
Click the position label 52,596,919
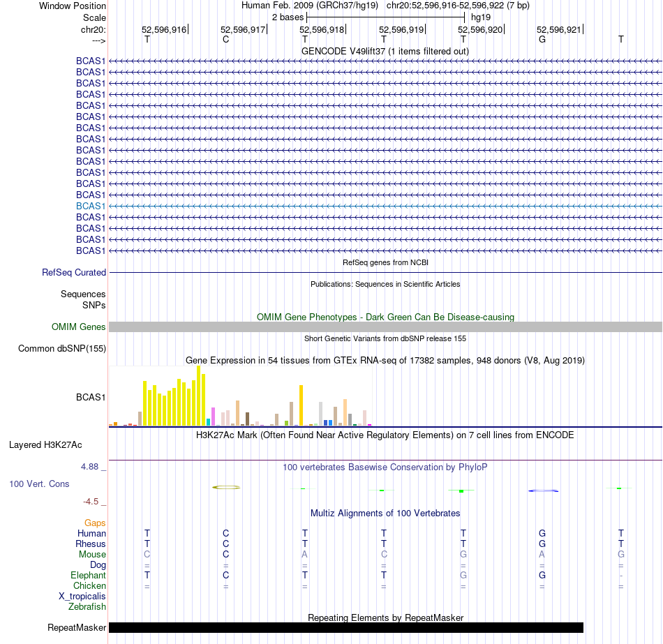point(401,29)
